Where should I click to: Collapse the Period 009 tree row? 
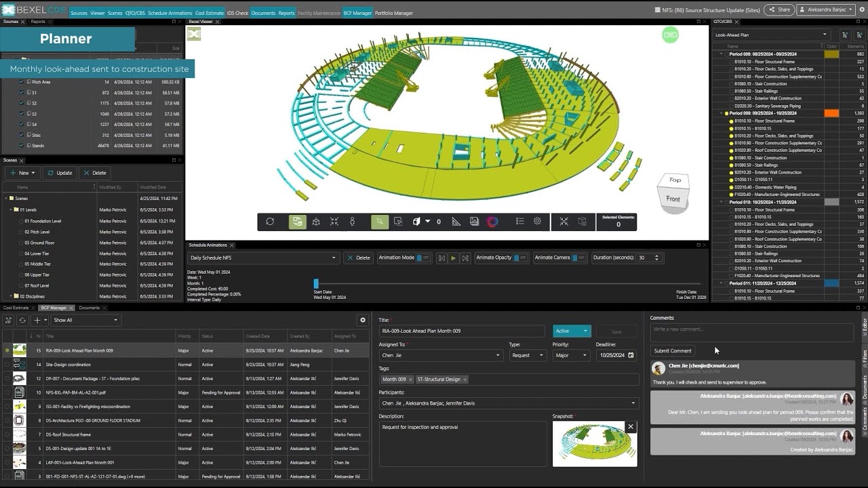[721, 114]
